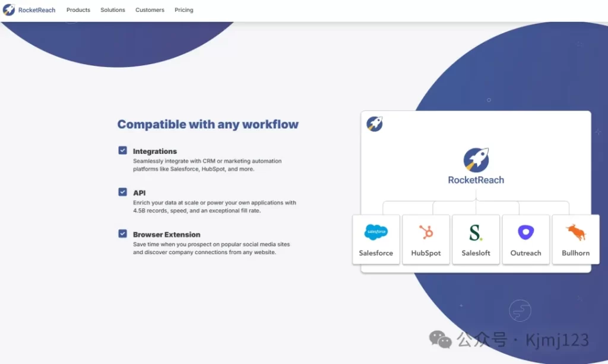Select the HubSpot sprocket icon
Screen dimensions: 608x364
[426, 232]
